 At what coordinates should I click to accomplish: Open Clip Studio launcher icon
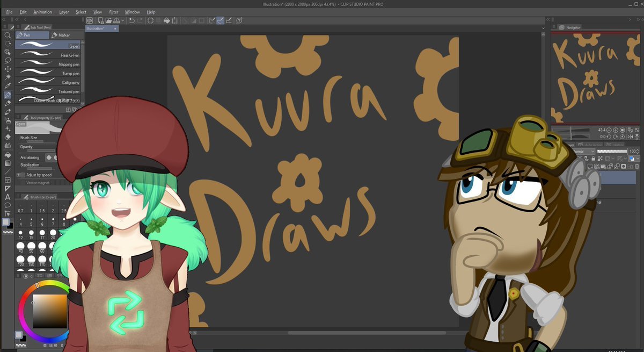point(90,20)
